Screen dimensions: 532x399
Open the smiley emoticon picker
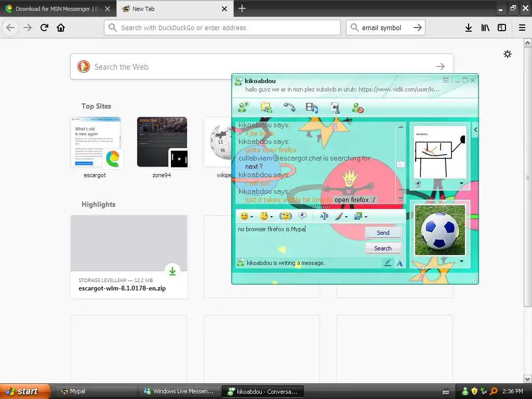click(x=244, y=216)
